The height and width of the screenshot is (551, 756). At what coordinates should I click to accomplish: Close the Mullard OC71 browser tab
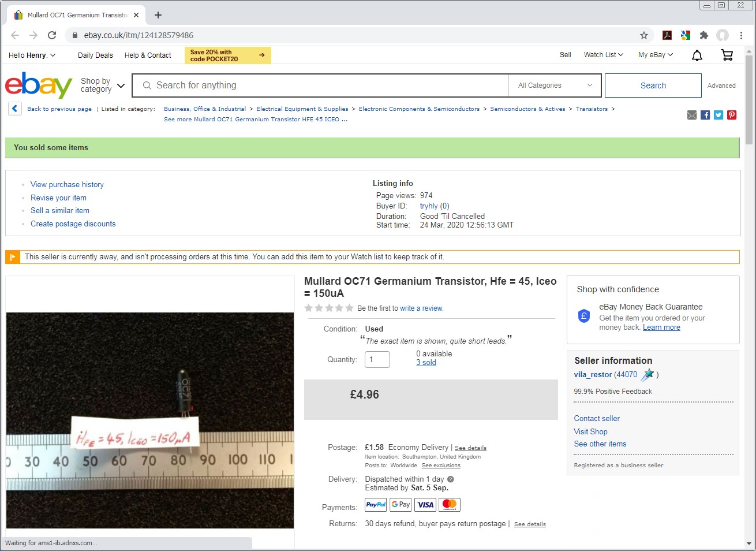click(136, 15)
